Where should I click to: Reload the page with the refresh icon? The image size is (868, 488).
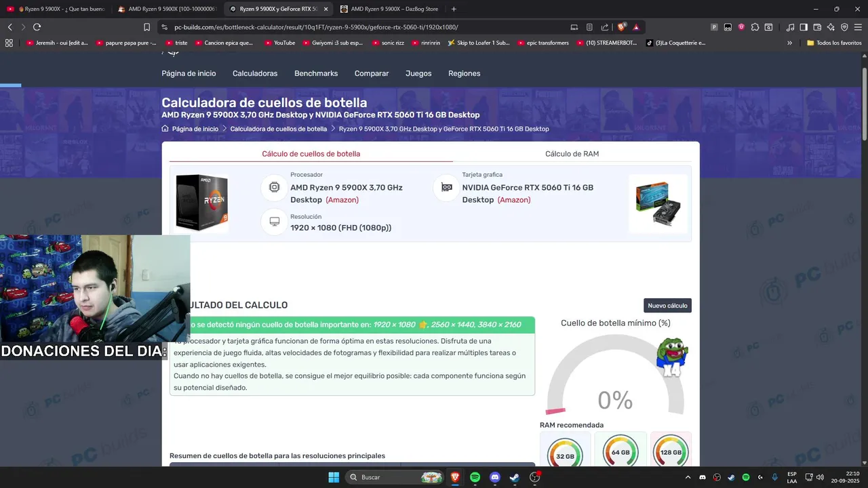tap(37, 27)
